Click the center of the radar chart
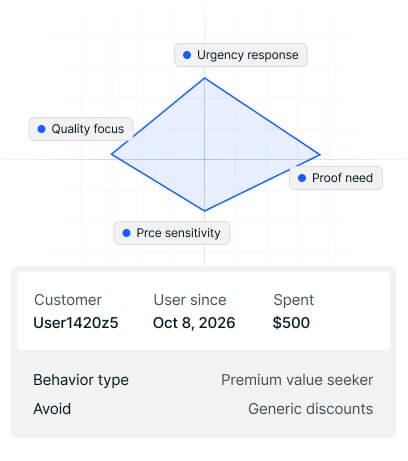Viewport: 408px width, 461px height. click(x=204, y=159)
